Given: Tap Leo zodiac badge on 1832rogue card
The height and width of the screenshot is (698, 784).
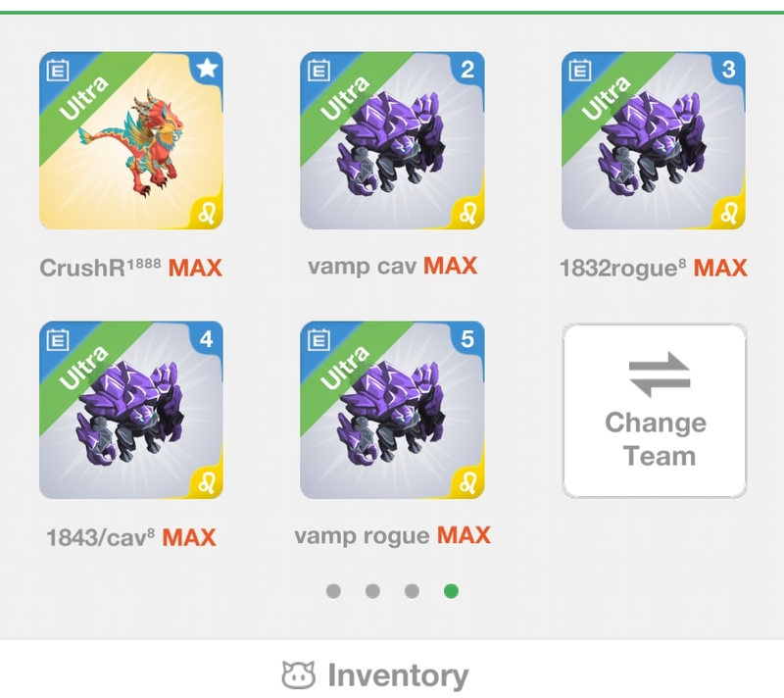Looking at the screenshot, I should [x=729, y=214].
